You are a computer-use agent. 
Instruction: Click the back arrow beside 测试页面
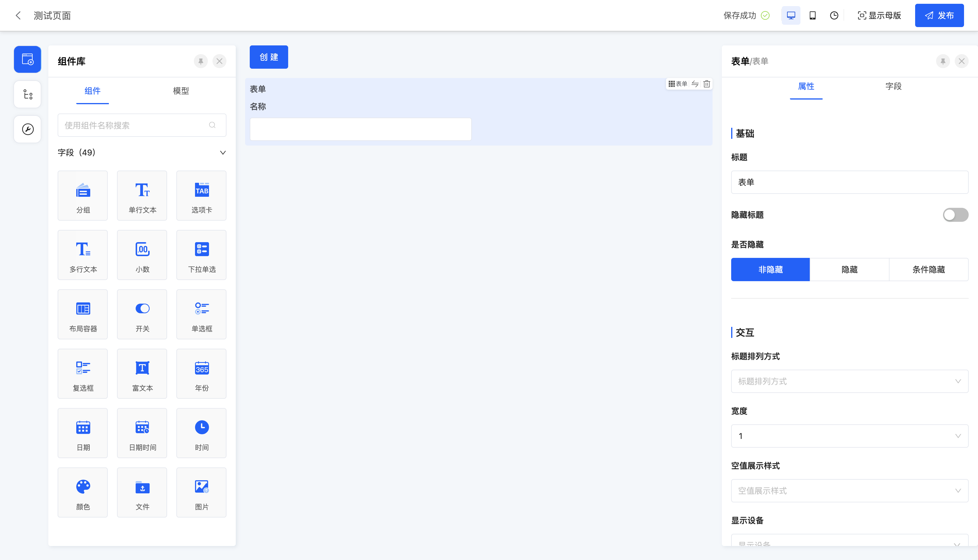18,15
